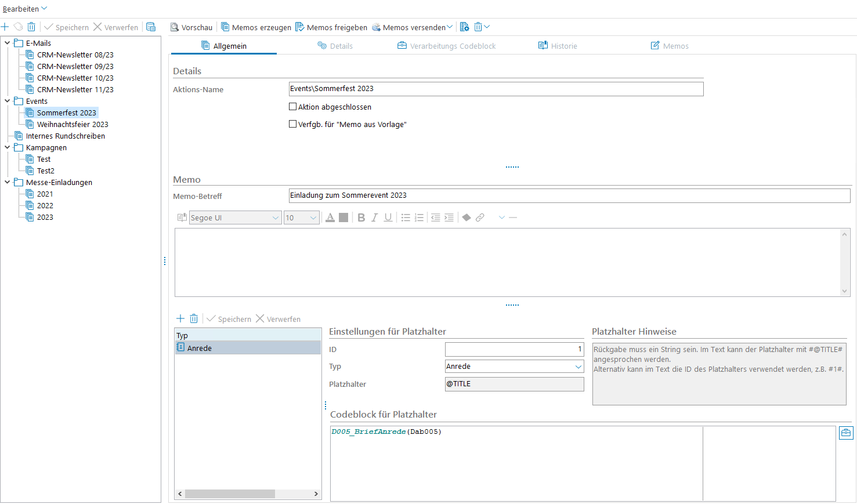
Task: Open the Historie tab
Action: pos(558,46)
